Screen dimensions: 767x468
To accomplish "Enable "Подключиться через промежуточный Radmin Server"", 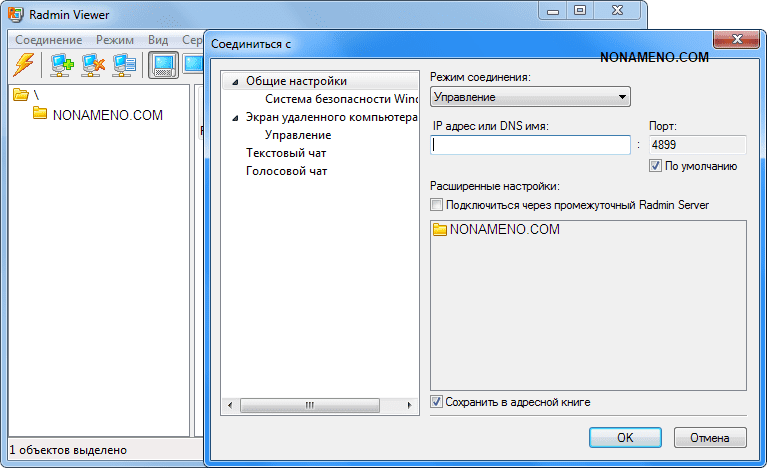I will [x=436, y=204].
